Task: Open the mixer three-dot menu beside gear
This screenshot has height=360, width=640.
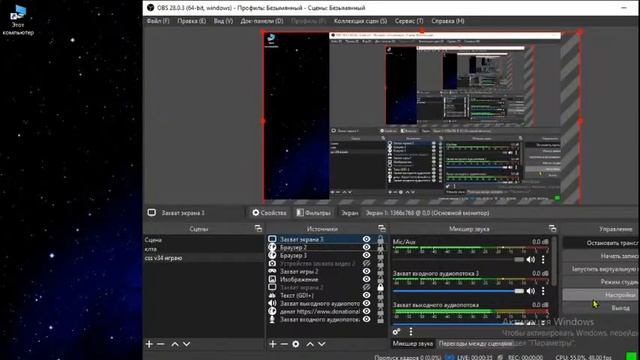Action: pyautogui.click(x=411, y=331)
